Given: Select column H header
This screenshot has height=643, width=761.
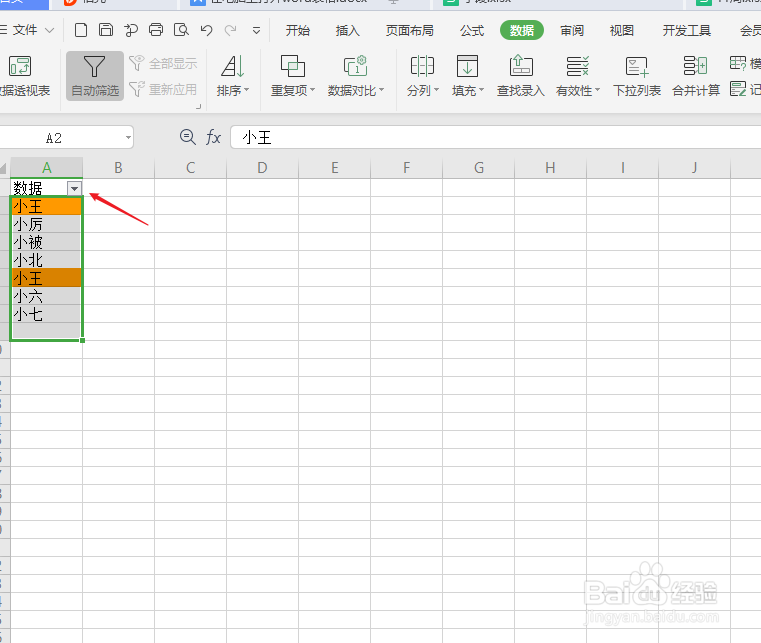Looking at the screenshot, I should point(550,168).
